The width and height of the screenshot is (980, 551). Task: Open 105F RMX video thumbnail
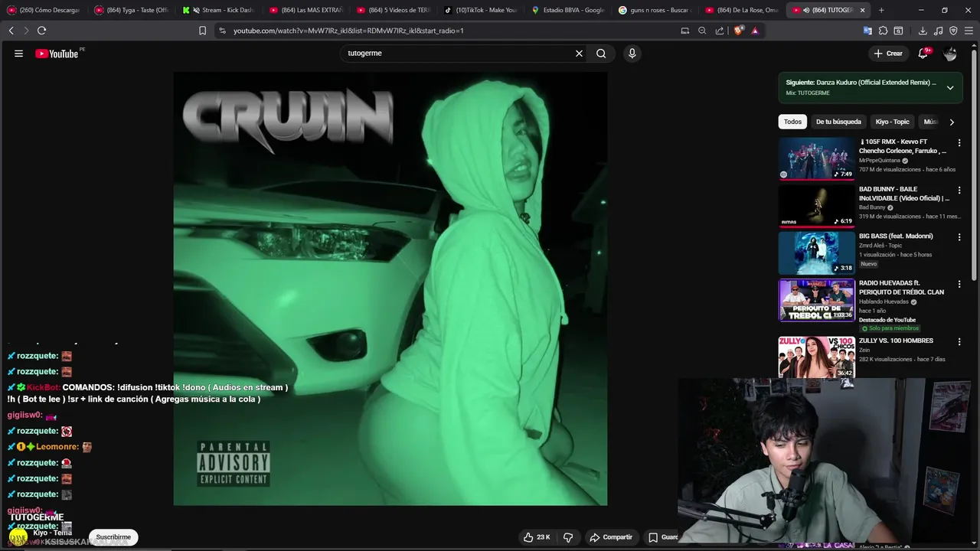[x=816, y=158]
